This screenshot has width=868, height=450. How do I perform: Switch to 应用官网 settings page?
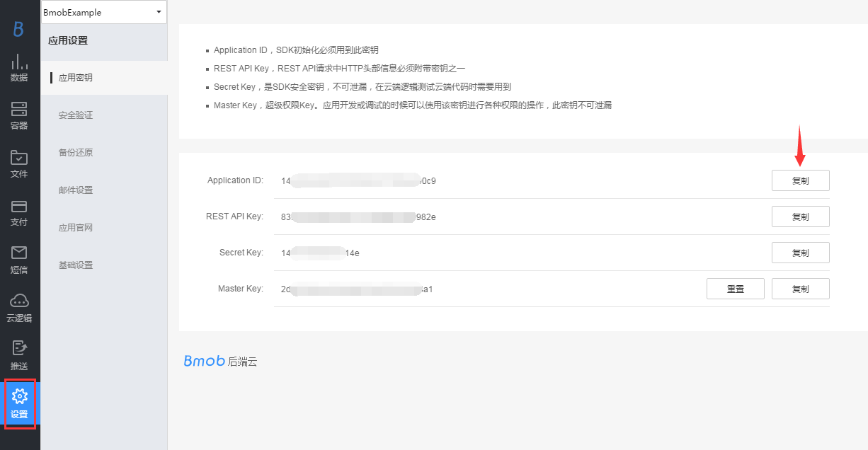(76, 228)
